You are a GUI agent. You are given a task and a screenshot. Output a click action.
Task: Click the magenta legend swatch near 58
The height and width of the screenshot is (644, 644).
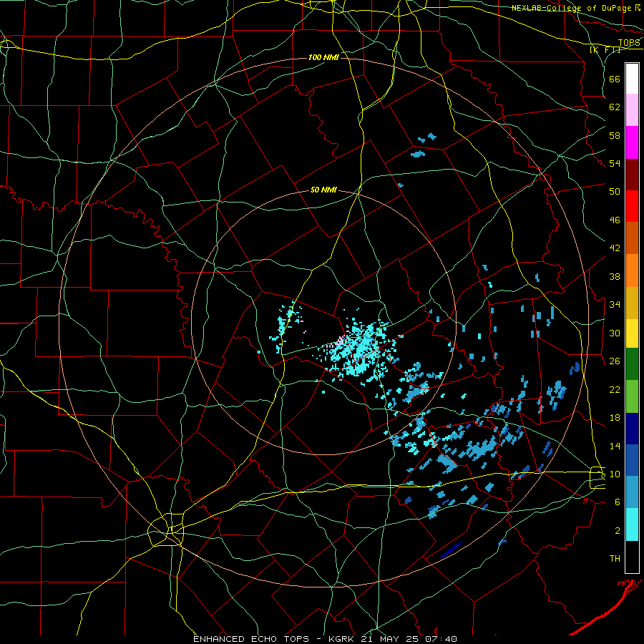[632, 142]
